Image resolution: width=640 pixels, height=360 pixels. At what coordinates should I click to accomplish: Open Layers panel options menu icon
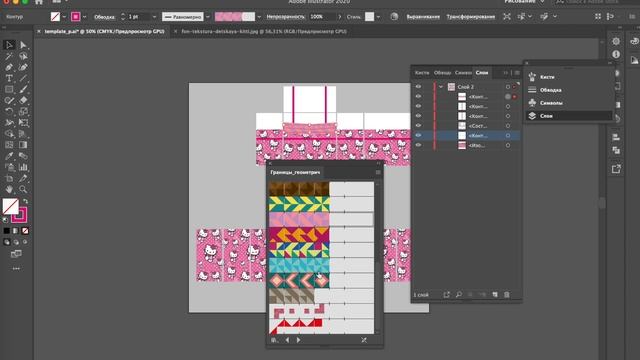[517, 73]
